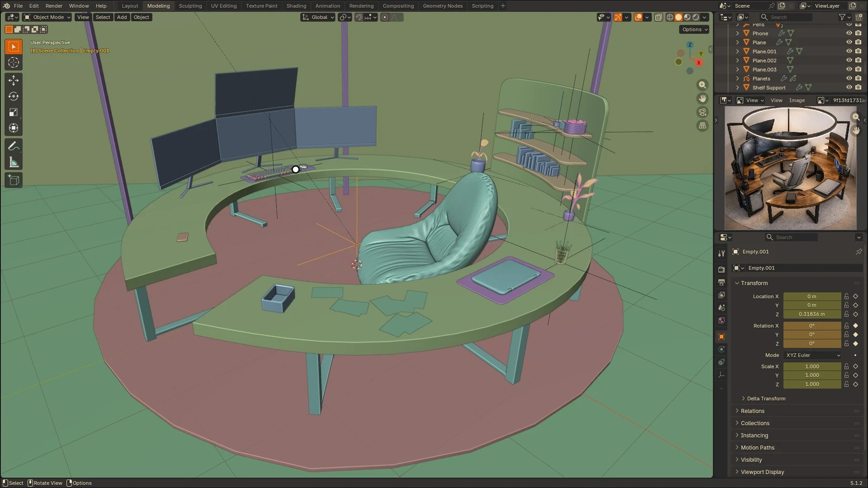This screenshot has width=868, height=488.
Task: Toggle visibility of Plane.002
Action: pos(849,60)
